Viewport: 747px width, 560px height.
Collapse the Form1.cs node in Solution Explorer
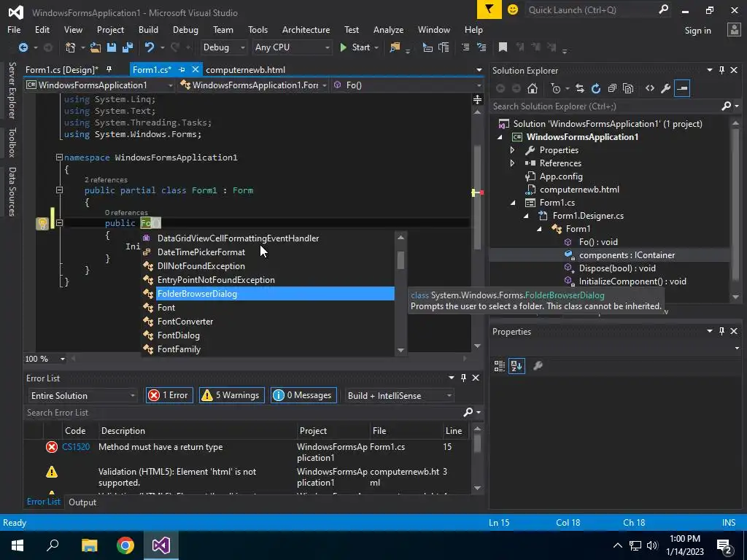pos(513,203)
